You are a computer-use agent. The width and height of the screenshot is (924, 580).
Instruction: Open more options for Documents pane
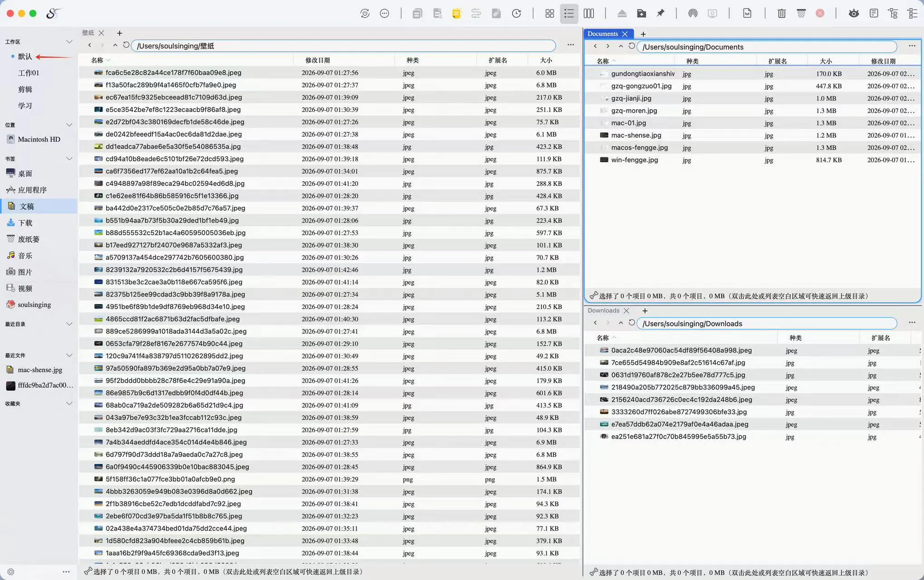pyautogui.click(x=912, y=46)
